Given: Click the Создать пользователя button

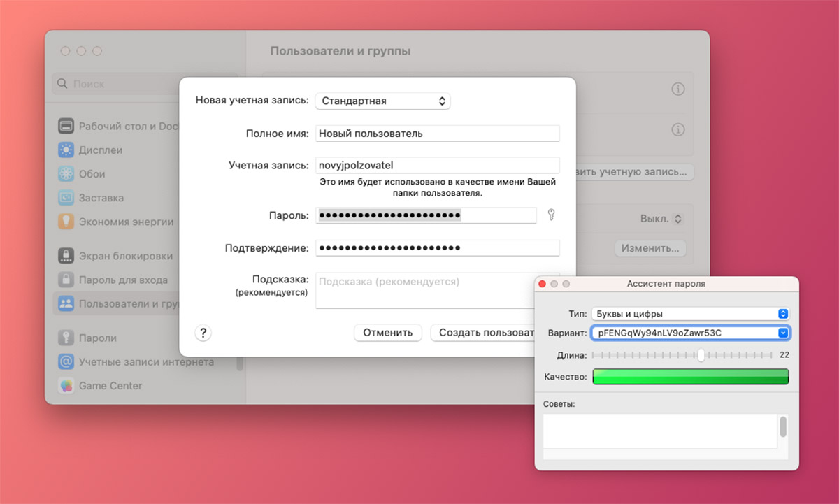Looking at the screenshot, I should [482, 333].
